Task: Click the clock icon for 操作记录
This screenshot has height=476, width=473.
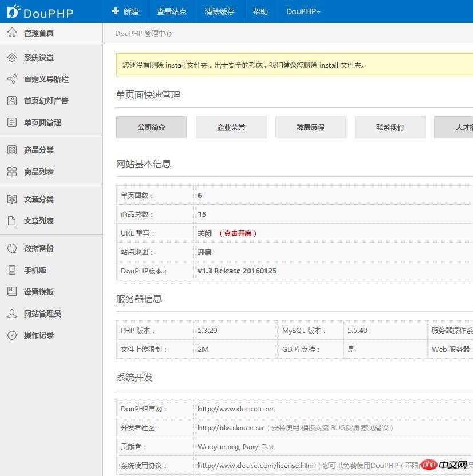Action: (x=12, y=335)
